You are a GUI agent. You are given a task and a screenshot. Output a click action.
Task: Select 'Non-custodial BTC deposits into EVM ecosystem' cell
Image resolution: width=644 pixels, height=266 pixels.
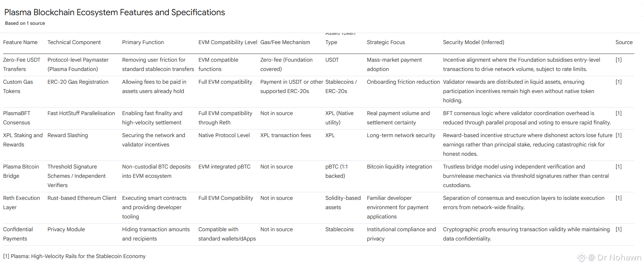click(x=156, y=171)
